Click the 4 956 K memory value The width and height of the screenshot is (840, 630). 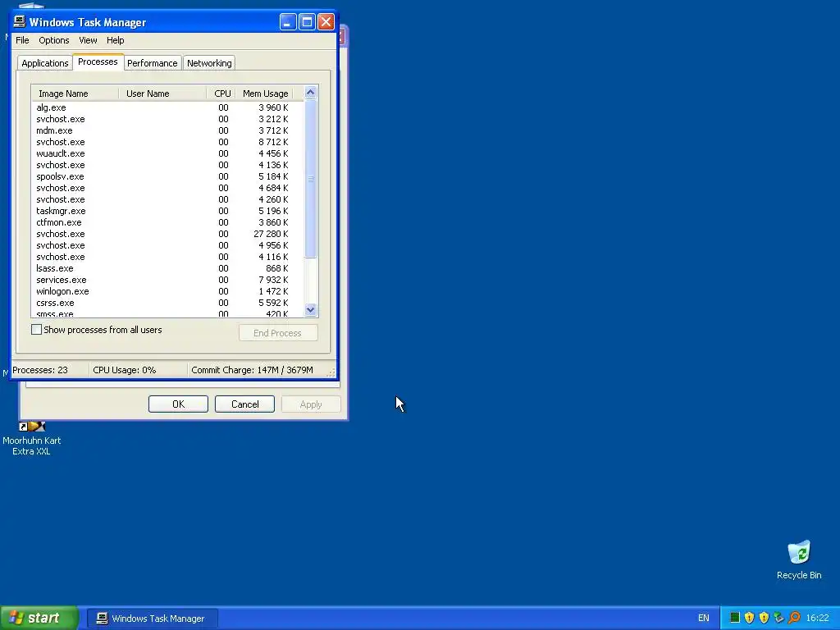pos(273,245)
